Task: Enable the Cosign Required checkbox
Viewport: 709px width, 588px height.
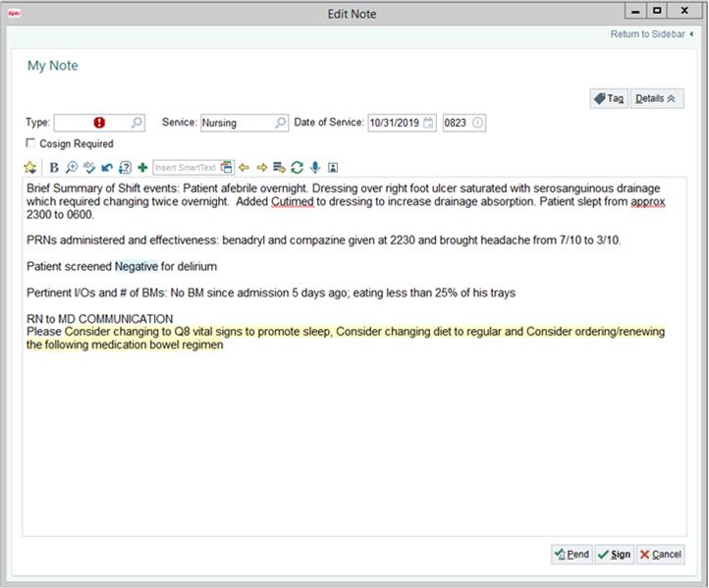Action: pyautogui.click(x=30, y=143)
